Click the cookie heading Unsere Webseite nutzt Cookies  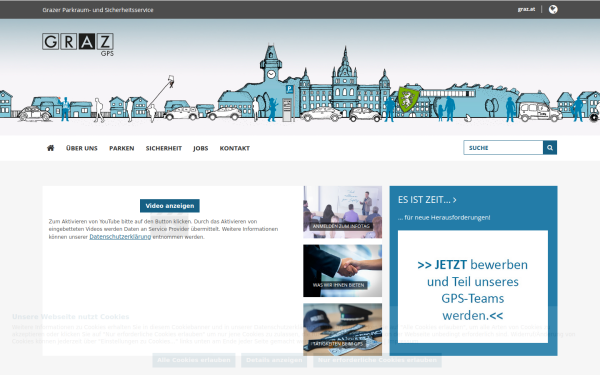tap(71, 317)
